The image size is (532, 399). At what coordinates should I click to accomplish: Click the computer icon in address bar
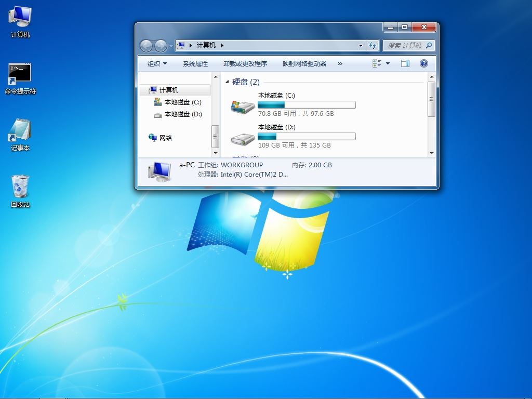click(x=181, y=45)
